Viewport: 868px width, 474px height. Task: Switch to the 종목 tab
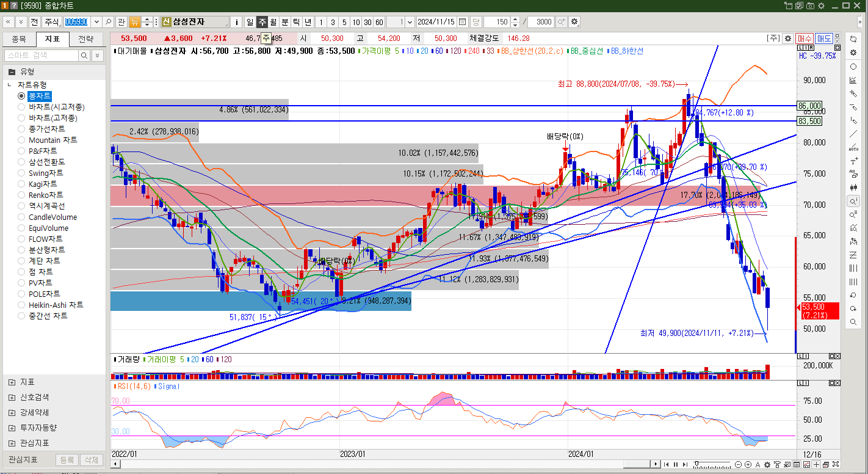click(x=19, y=39)
